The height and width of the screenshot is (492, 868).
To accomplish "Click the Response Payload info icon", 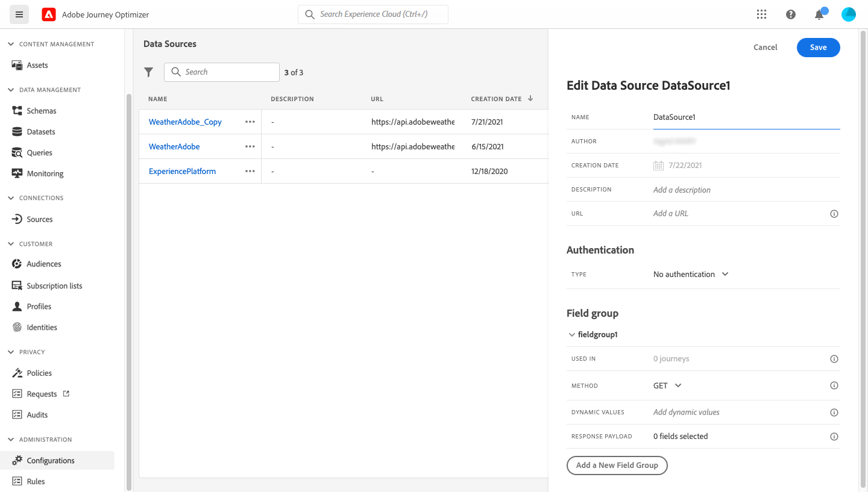I will click(834, 437).
